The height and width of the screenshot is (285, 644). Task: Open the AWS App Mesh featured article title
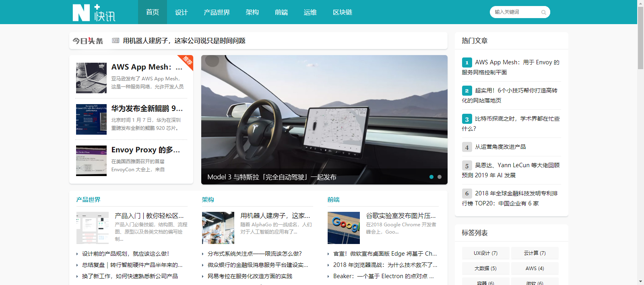click(x=147, y=67)
